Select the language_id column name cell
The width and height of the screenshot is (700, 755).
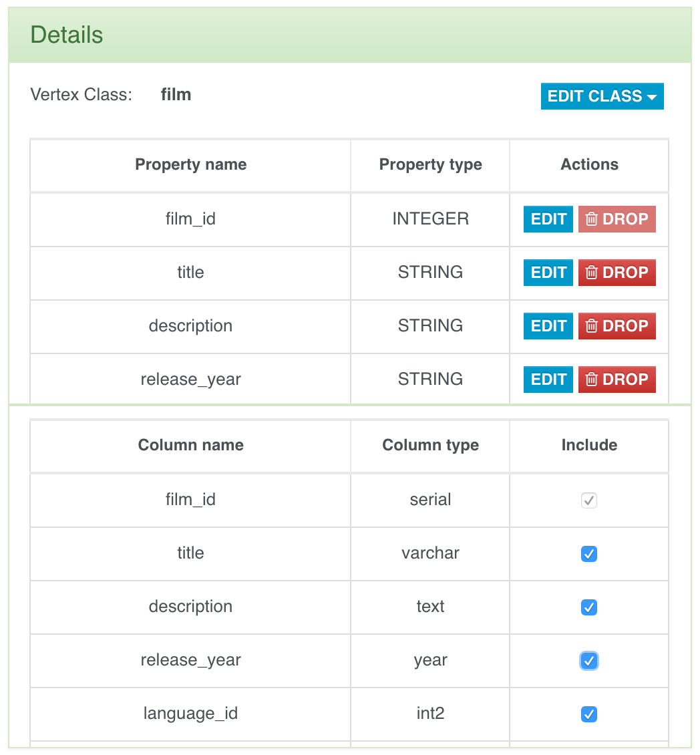[x=190, y=714]
